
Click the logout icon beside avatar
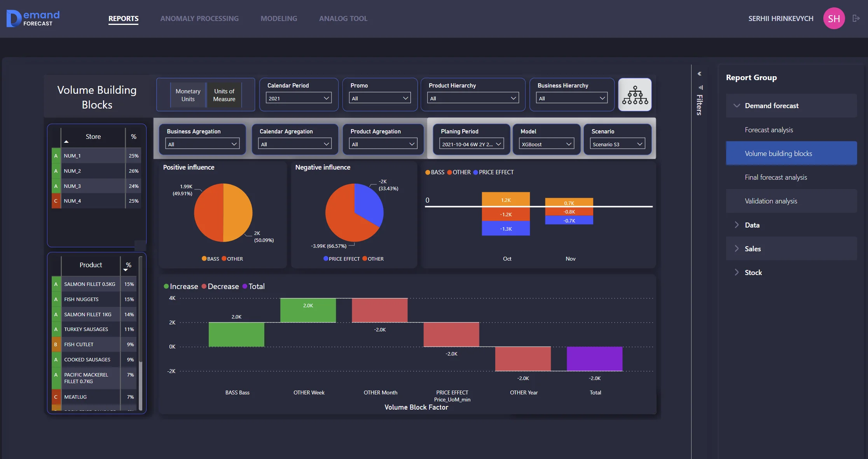click(856, 18)
